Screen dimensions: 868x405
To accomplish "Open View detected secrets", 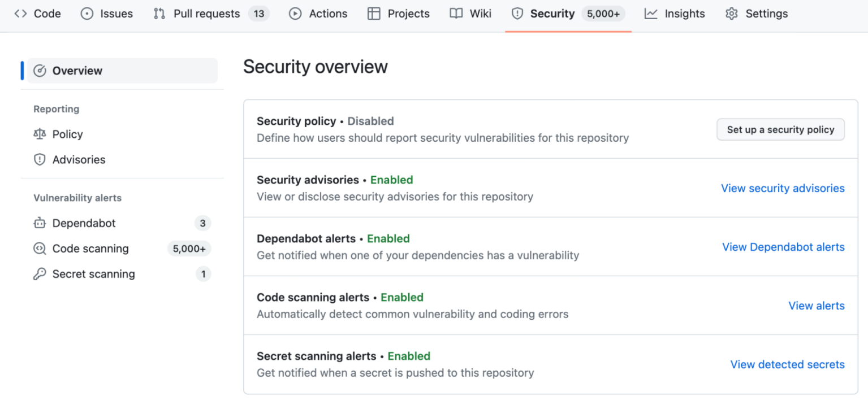I will coord(787,364).
